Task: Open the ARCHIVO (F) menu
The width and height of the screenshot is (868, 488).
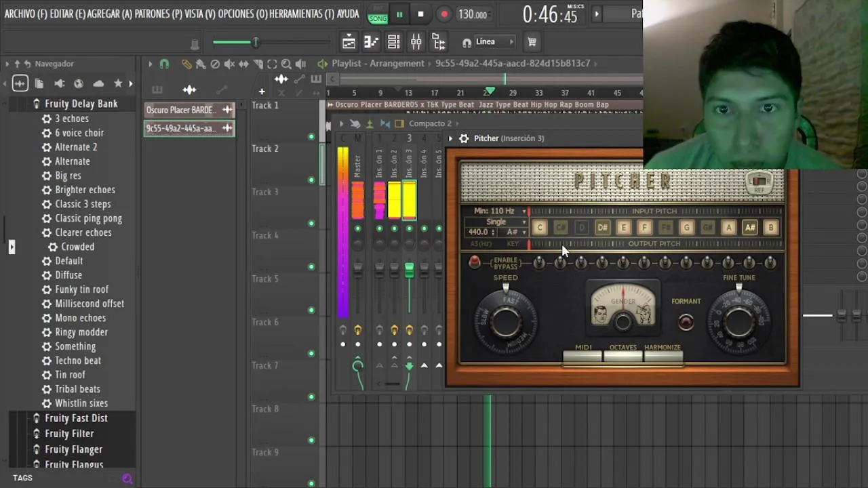Action: pos(26,14)
